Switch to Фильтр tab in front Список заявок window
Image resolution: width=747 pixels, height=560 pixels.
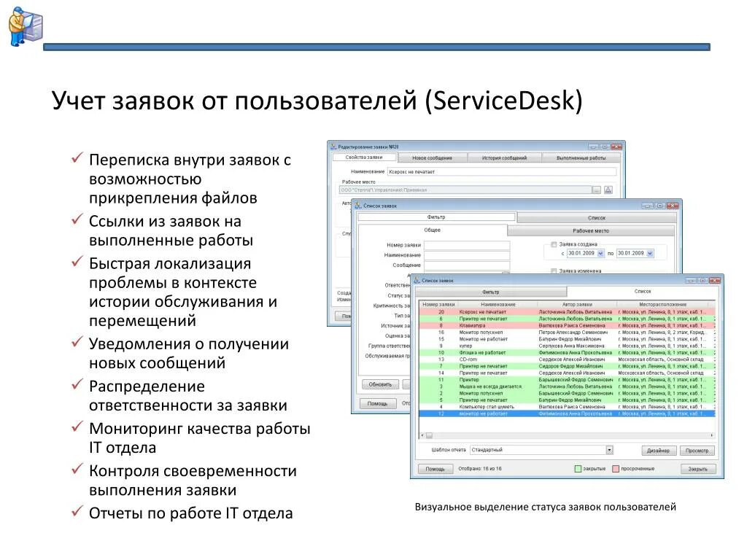[491, 292]
